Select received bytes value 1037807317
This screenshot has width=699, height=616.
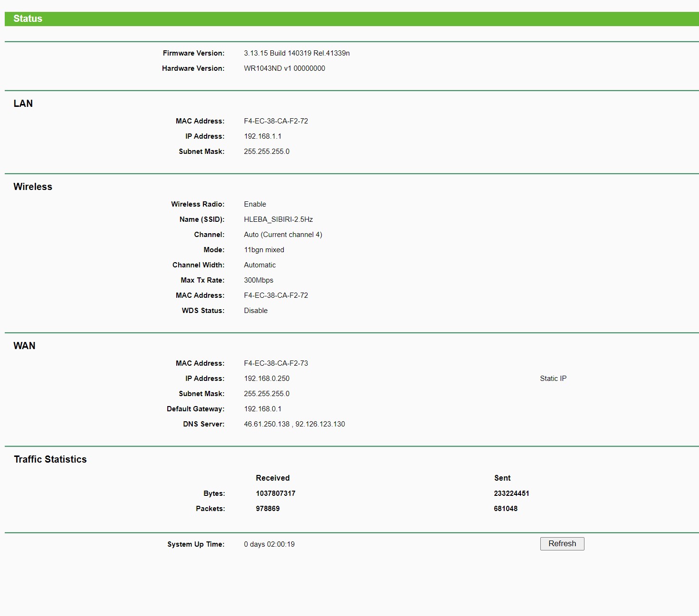(x=276, y=493)
